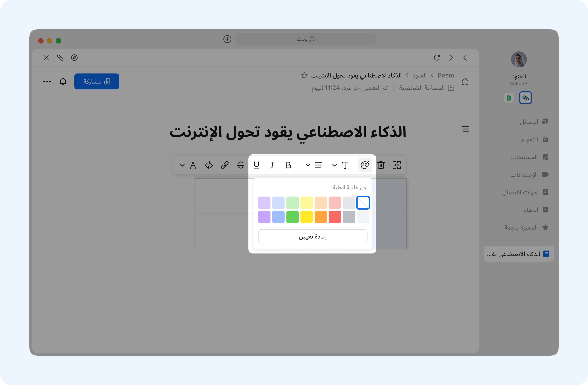Apply Italic formatting
This screenshot has height=385, width=588.
(x=272, y=165)
